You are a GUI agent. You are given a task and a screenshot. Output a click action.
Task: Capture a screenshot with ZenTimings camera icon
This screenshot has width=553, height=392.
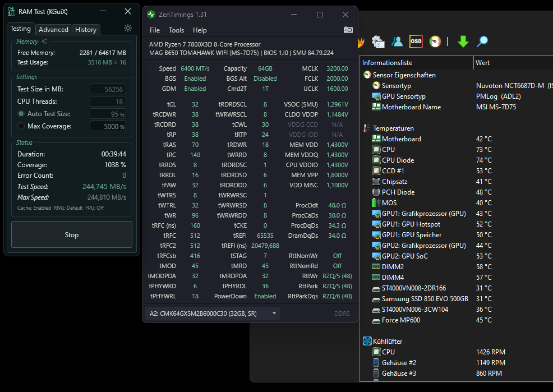348,30
